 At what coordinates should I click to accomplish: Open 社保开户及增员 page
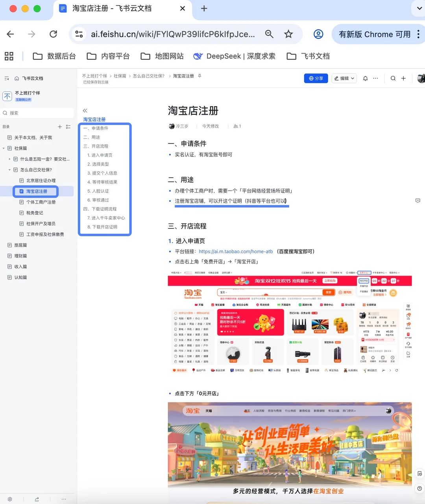(41, 223)
